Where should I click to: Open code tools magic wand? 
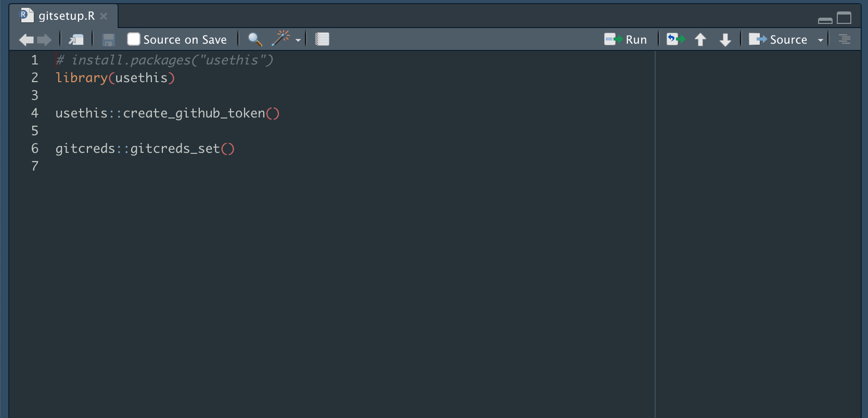tap(281, 38)
